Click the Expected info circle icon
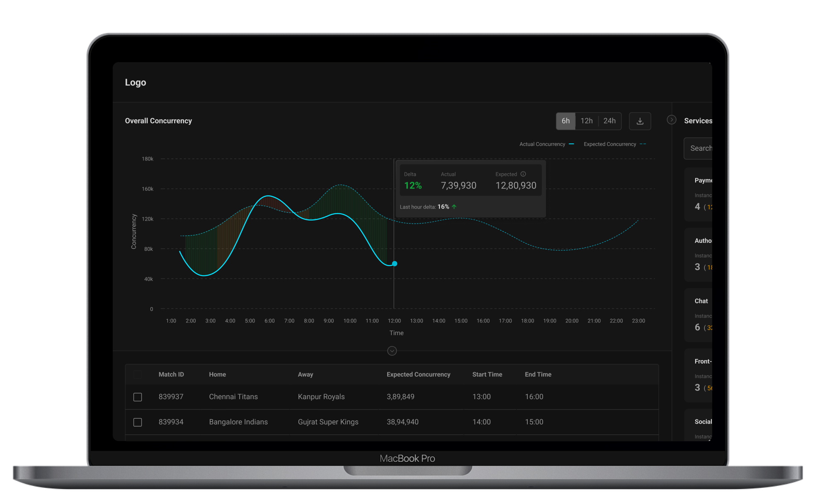This screenshot has width=815, height=504. [x=523, y=174]
